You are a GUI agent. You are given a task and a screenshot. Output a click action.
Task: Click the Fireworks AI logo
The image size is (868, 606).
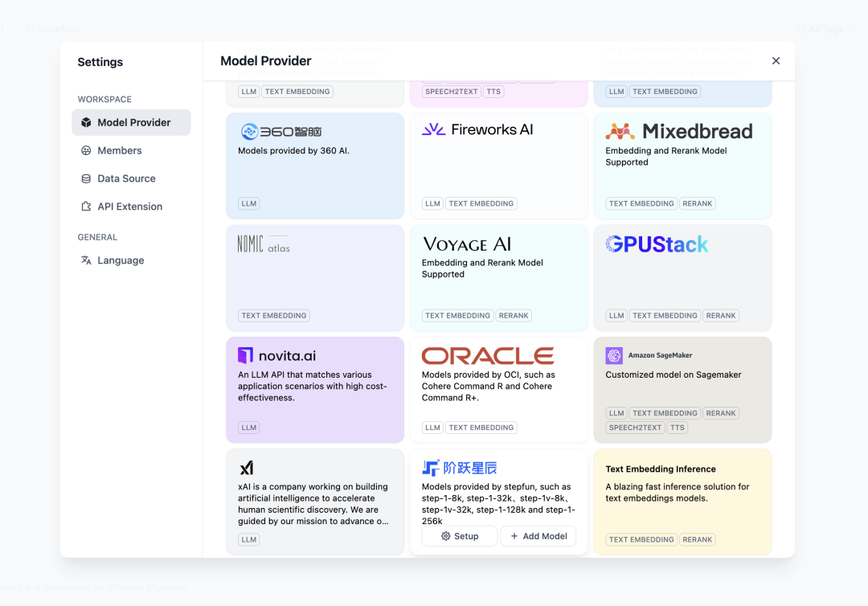(477, 129)
